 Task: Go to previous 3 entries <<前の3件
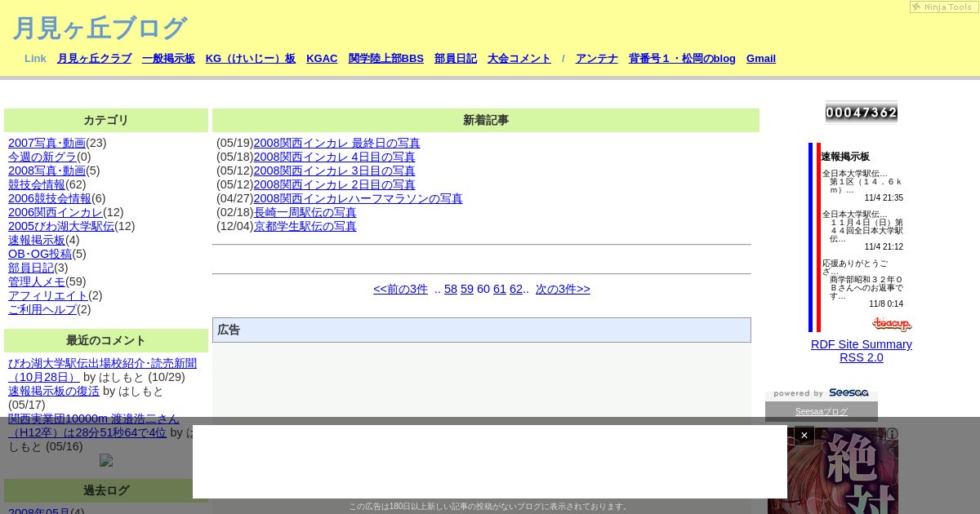coord(400,289)
